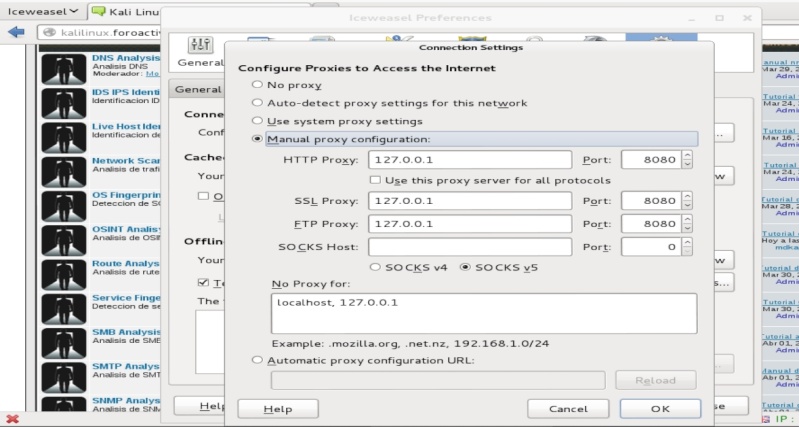Increase the HTTP Proxy port value

687,155
